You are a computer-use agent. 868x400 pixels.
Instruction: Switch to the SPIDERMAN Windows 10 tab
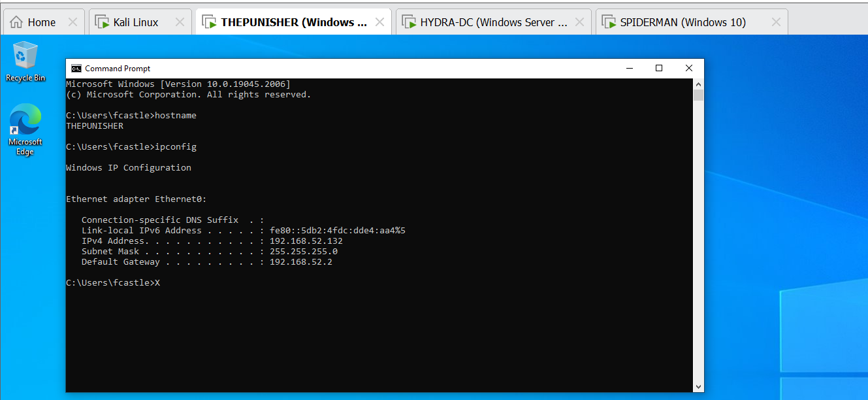tap(683, 22)
